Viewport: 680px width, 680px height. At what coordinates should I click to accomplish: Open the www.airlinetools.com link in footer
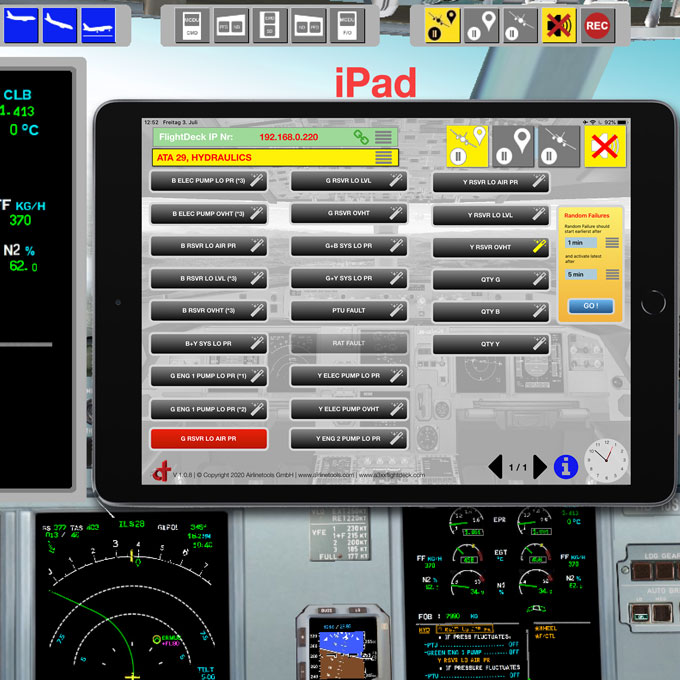point(326,475)
